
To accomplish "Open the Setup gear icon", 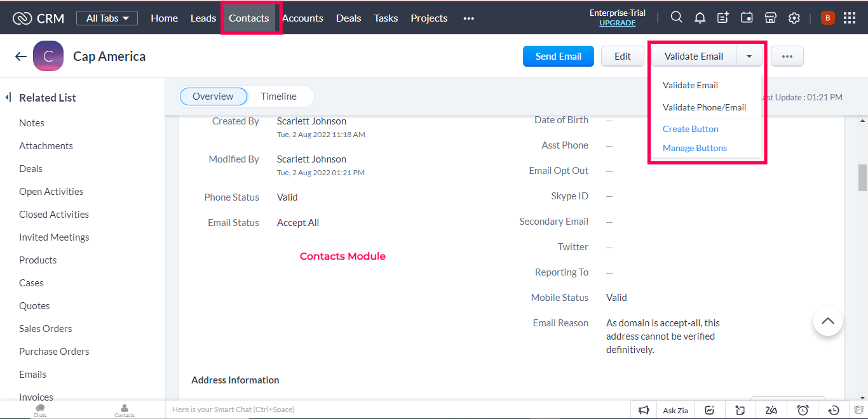I will 794,18.
